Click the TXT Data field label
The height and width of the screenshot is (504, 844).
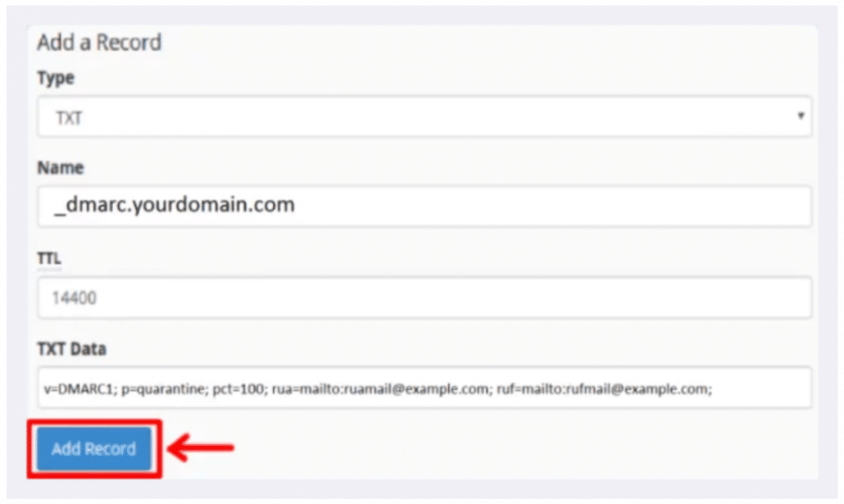pos(71,349)
